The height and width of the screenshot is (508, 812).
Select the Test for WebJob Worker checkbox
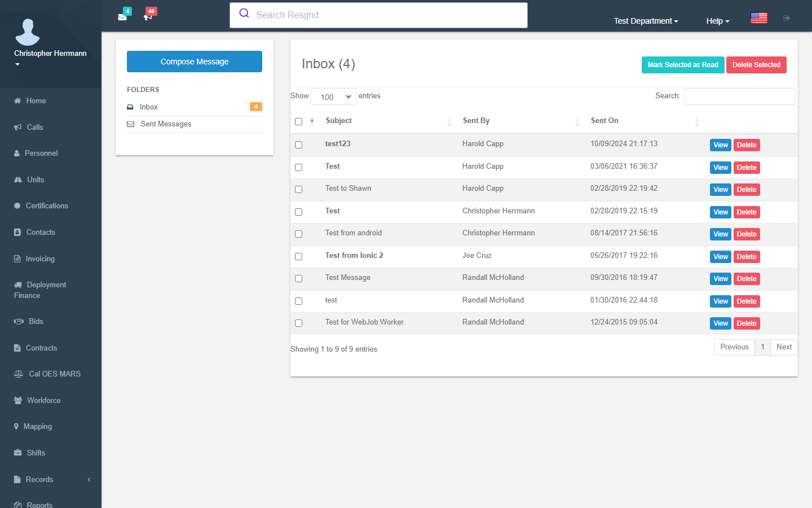click(299, 323)
